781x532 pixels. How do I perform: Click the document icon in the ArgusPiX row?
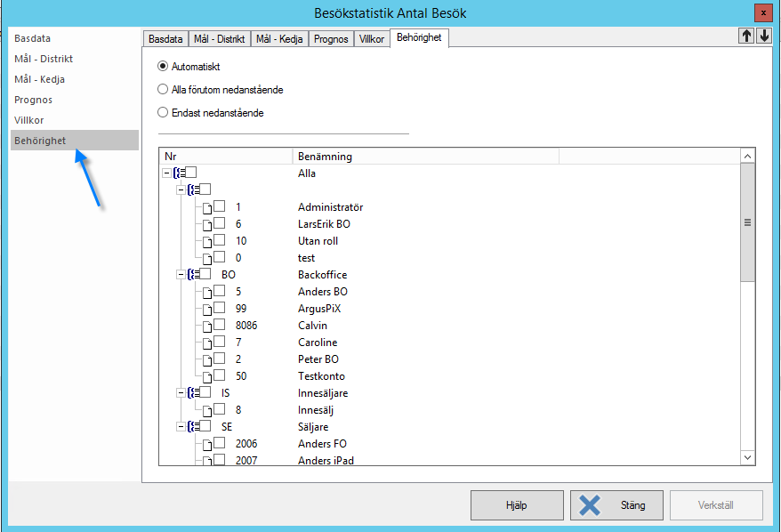point(207,310)
